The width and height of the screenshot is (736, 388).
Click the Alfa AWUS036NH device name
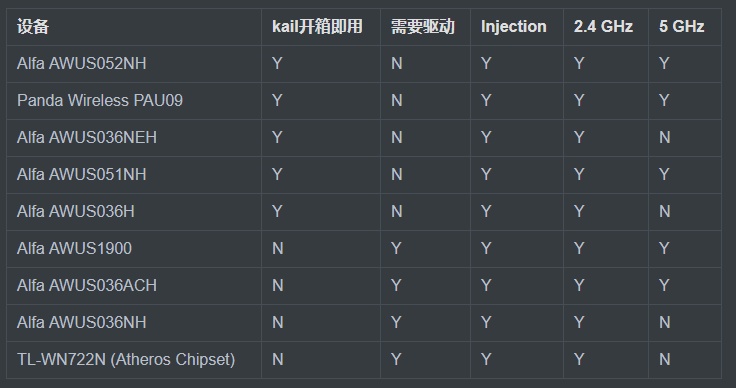coord(82,322)
